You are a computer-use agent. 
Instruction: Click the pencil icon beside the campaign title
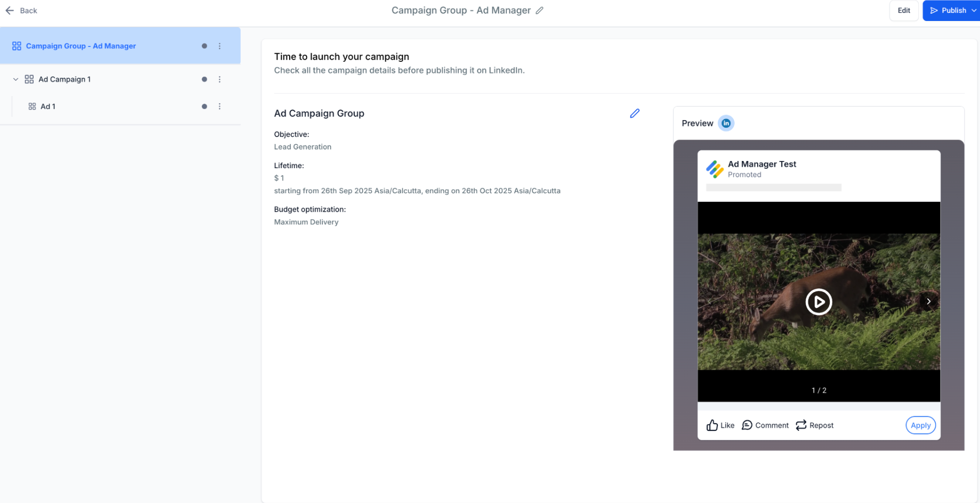540,10
